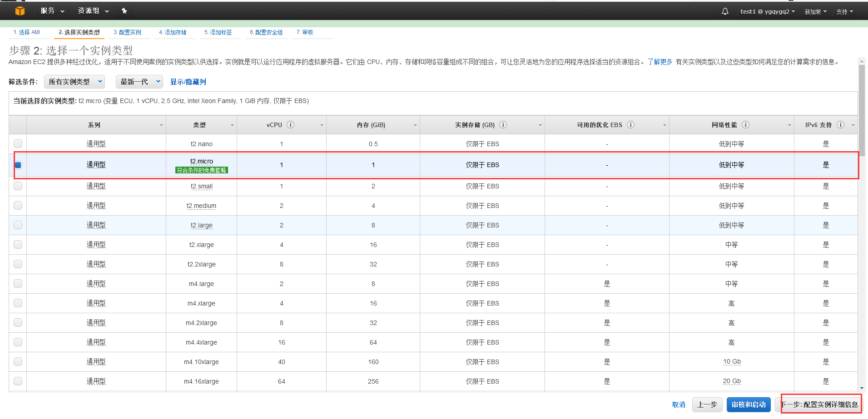Click the 取消 cancel link
This screenshot has width=868, height=419.
click(x=679, y=404)
